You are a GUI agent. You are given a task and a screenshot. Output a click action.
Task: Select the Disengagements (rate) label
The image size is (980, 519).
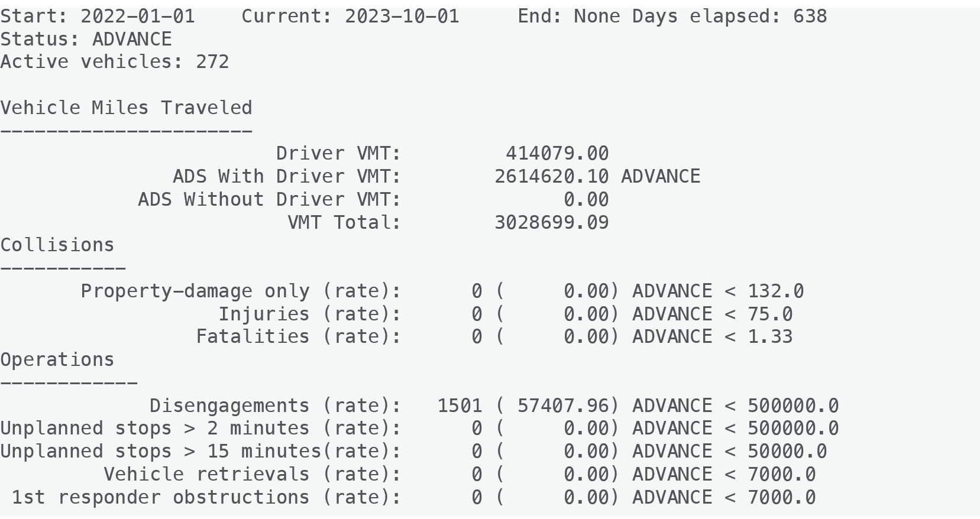(x=276, y=406)
